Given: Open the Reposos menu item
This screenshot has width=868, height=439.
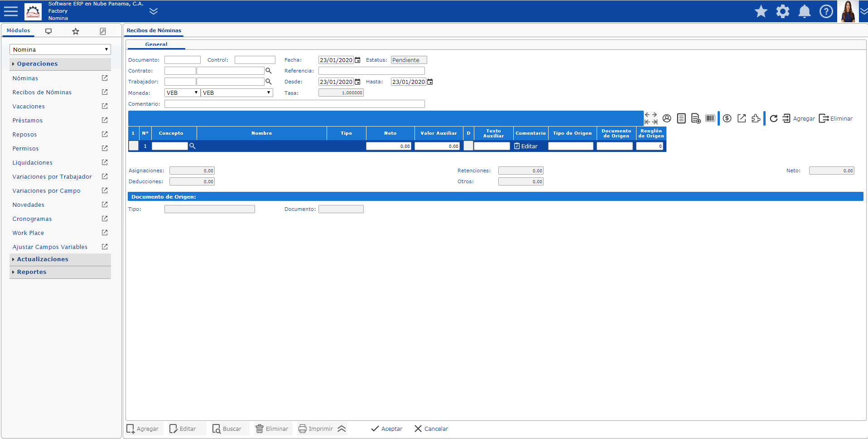Looking at the screenshot, I should point(24,135).
